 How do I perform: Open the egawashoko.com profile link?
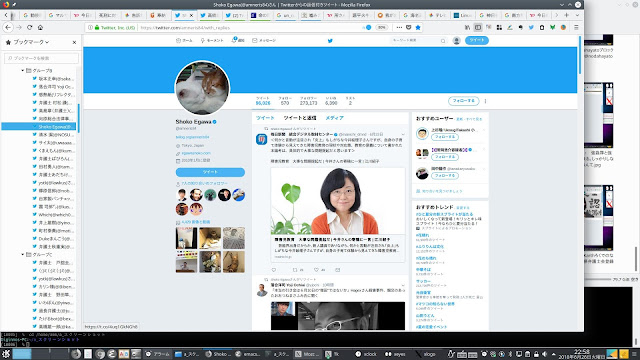coord(196,153)
